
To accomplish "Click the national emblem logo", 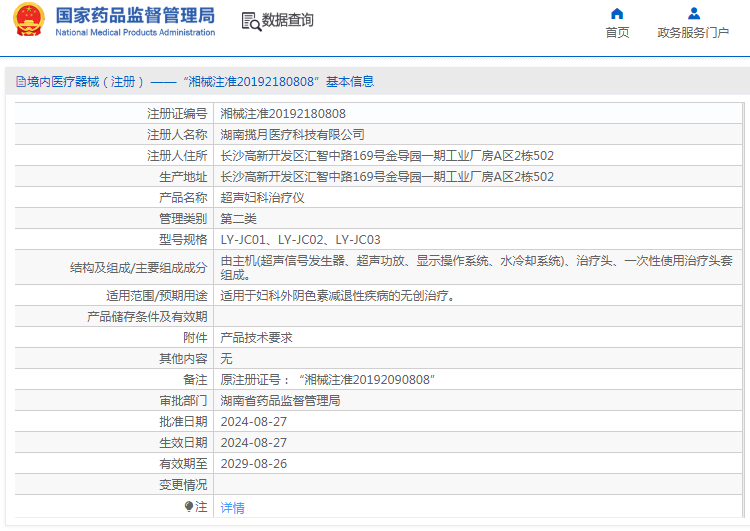I will (x=29, y=20).
